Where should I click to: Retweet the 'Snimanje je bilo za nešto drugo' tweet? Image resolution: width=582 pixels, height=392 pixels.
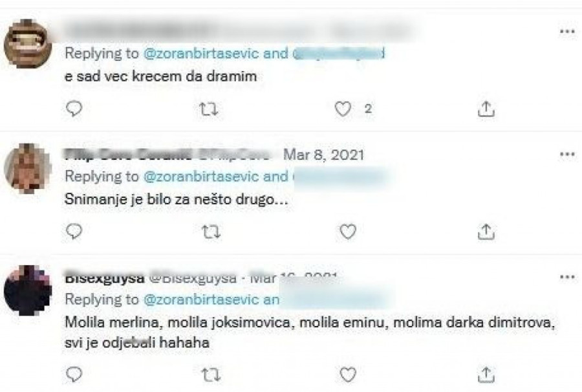[x=211, y=232]
